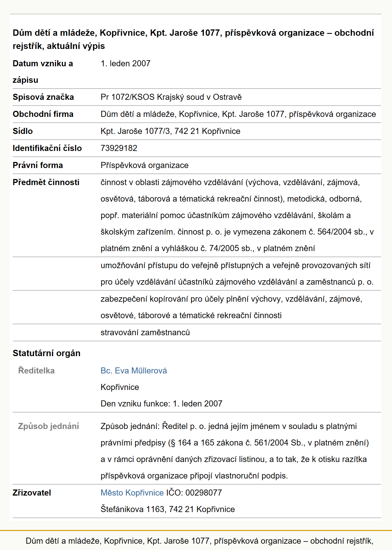Select the identification number 73929182

pos(119,148)
